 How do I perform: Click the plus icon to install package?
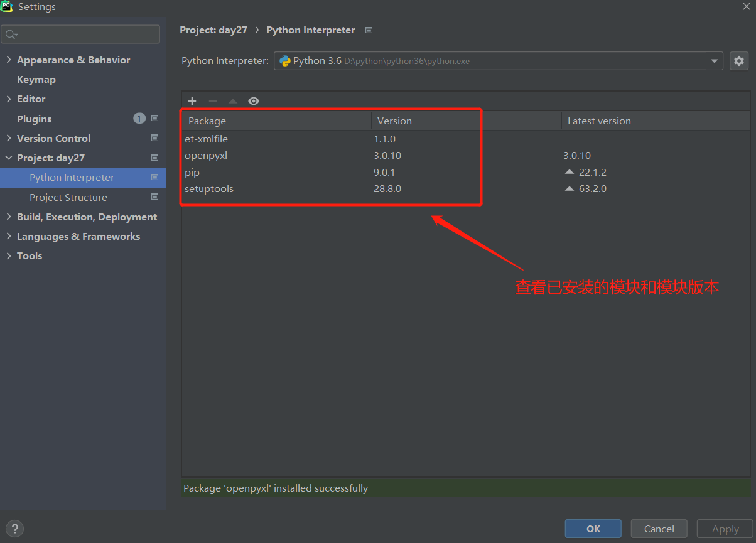coord(192,101)
